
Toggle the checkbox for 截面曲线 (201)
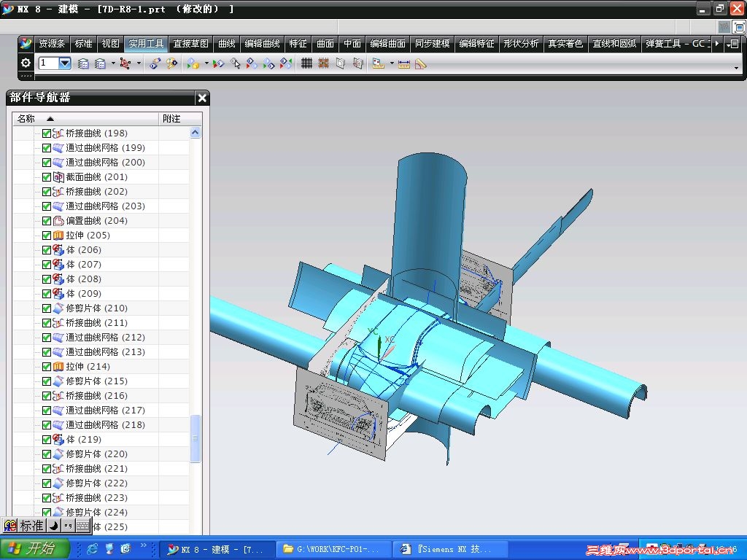pos(47,177)
